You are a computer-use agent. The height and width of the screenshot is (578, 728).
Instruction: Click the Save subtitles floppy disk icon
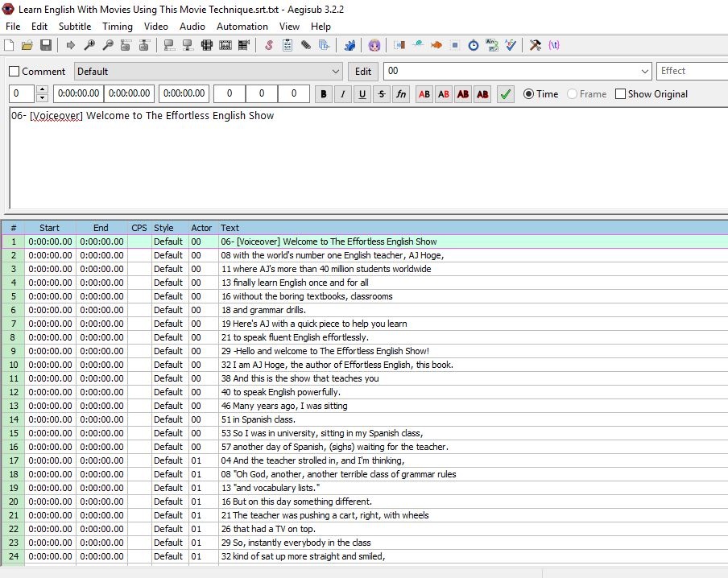coord(46,45)
